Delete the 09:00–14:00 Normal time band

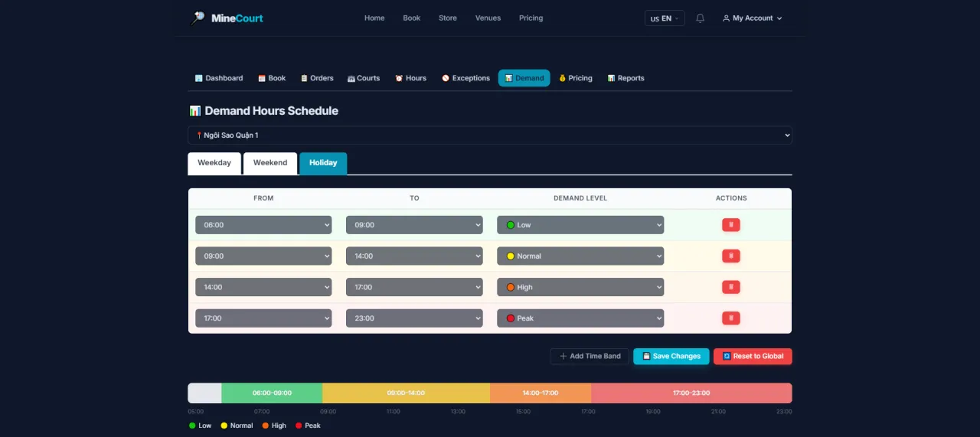pos(731,256)
